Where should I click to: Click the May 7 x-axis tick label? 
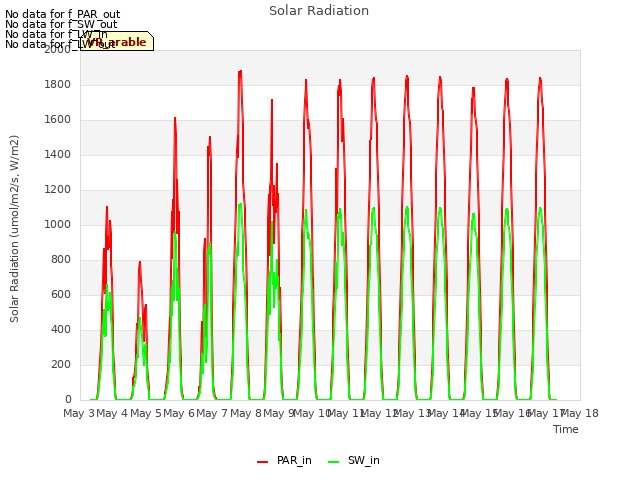coord(212,413)
